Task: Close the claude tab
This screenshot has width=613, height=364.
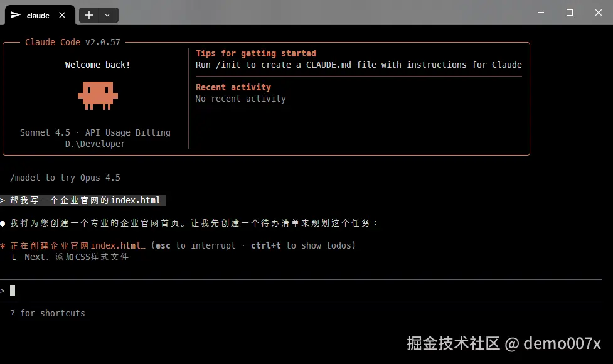Action: (62, 15)
